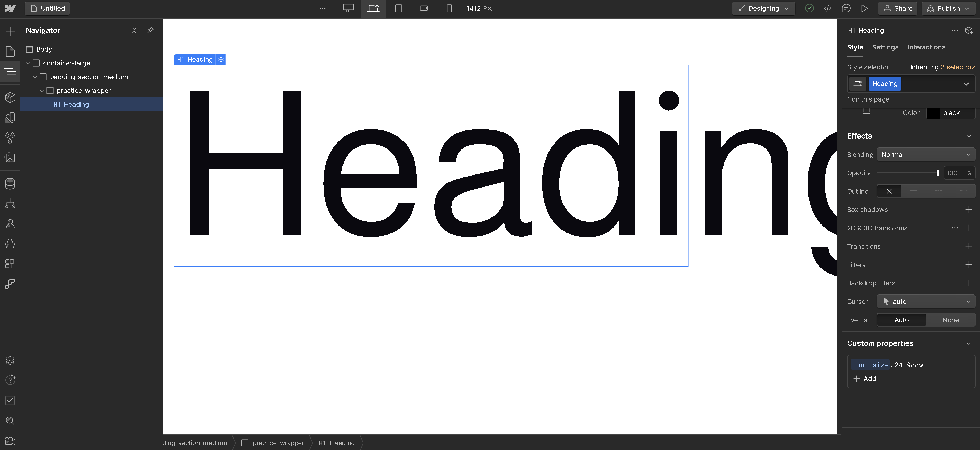The image size is (980, 450).
Task: Select the Tablet breakpoint
Action: (398, 8)
